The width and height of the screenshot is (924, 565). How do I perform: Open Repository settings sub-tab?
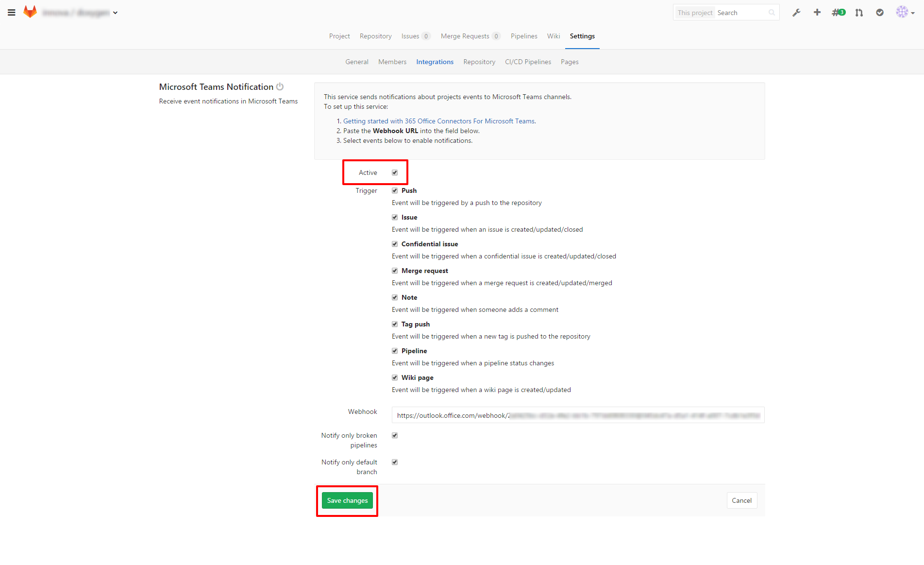pyautogui.click(x=479, y=62)
